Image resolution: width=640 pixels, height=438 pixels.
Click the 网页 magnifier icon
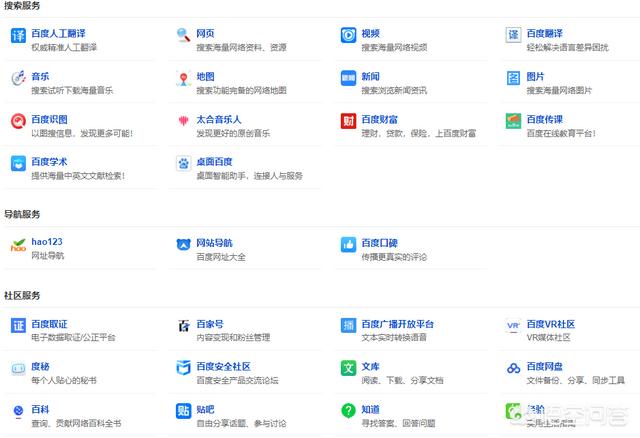(183, 35)
